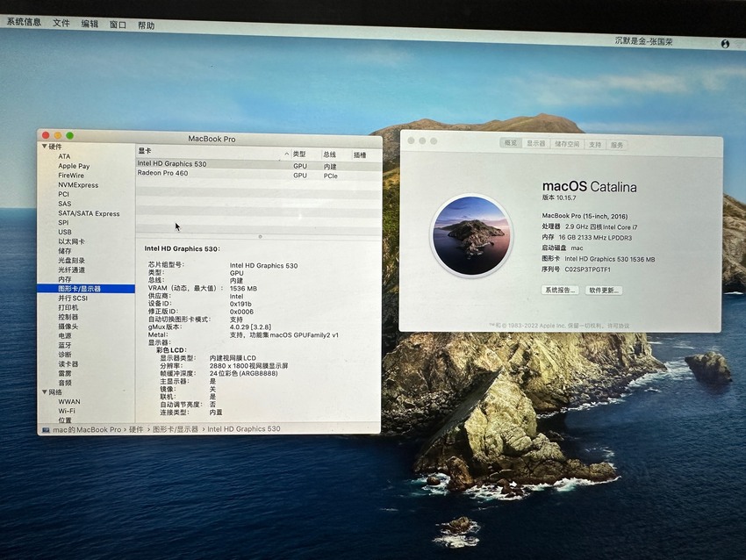Select ATA in the hardware list
This screenshot has height=560, width=746.
tap(64, 156)
